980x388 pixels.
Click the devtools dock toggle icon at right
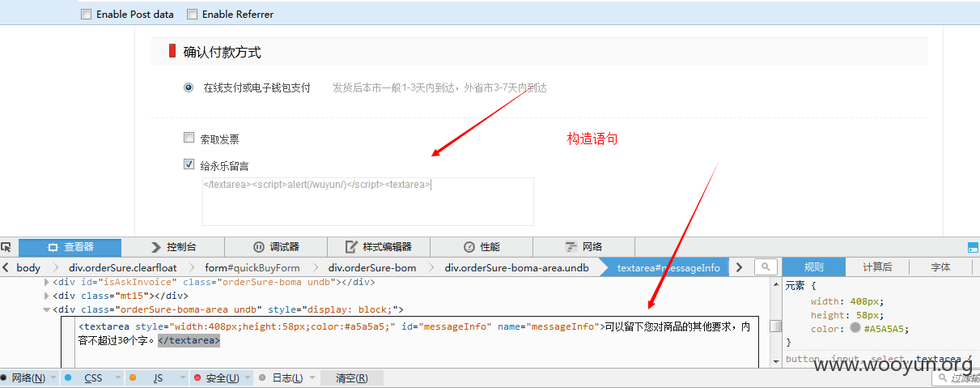click(x=973, y=247)
